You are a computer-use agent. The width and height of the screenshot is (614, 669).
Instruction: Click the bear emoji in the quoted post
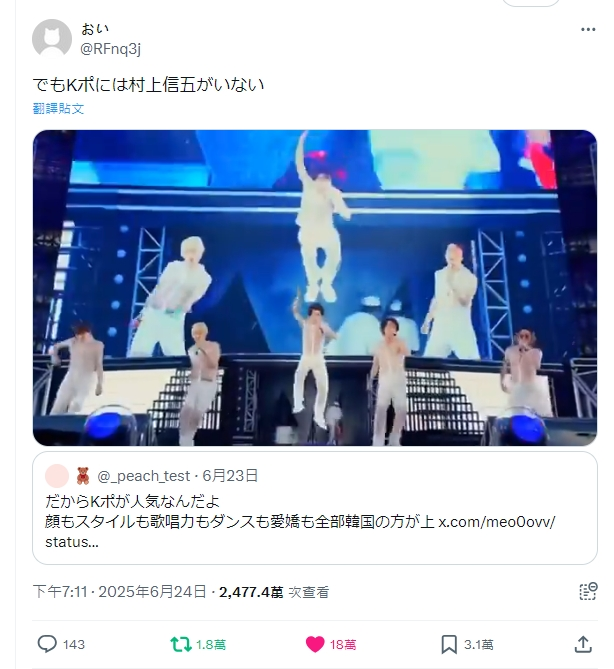point(83,476)
